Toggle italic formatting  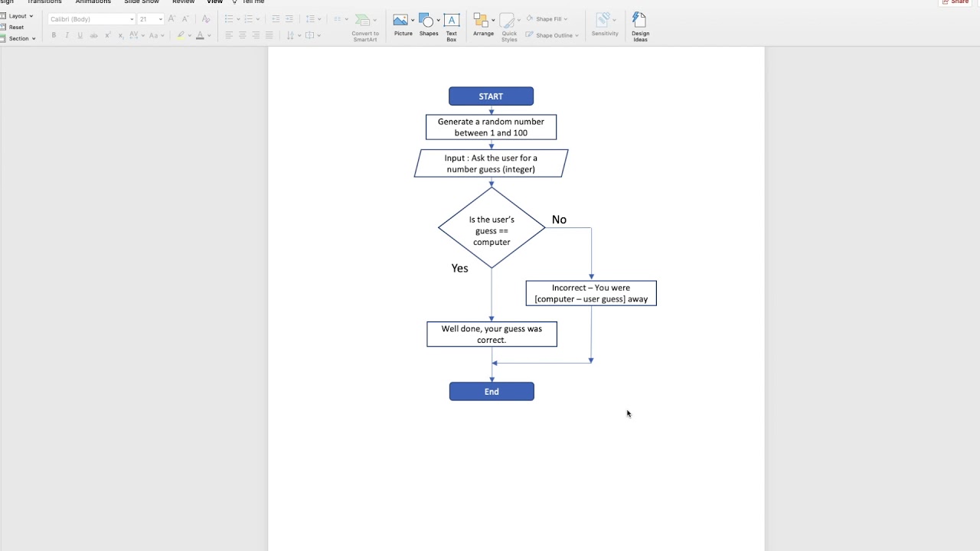click(67, 35)
